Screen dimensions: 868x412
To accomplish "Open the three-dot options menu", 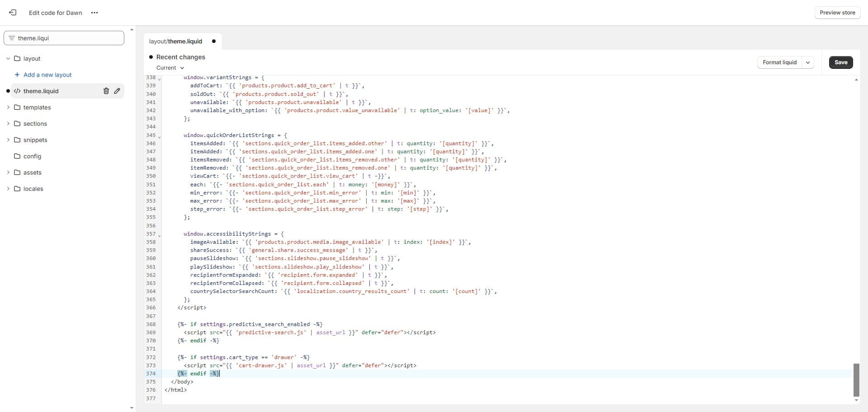I will click(94, 13).
